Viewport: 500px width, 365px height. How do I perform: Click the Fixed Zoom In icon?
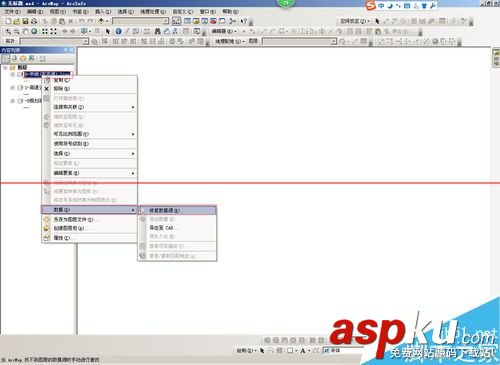(x=45, y=31)
